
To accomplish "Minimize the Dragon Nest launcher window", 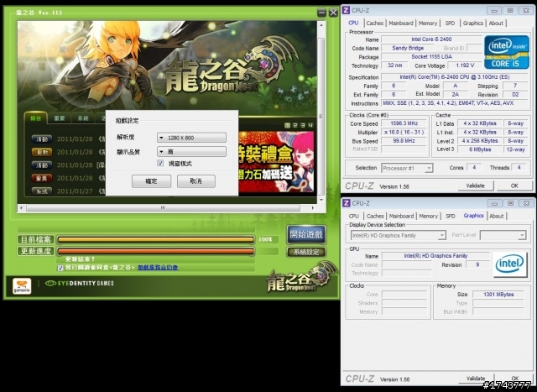I will pyautogui.click(x=321, y=13).
